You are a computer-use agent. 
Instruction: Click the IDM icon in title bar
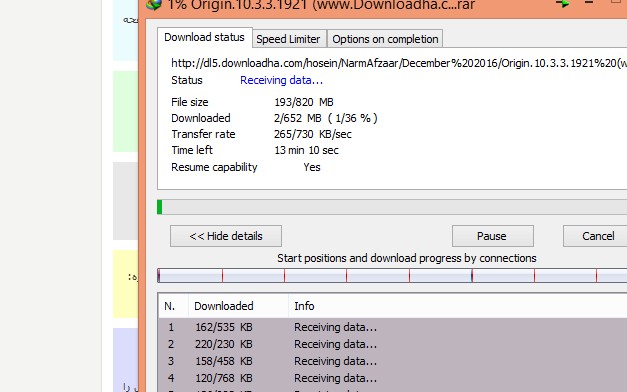(x=154, y=4)
